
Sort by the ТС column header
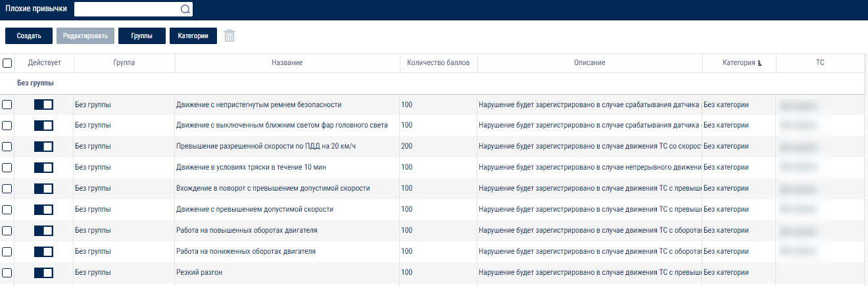tap(820, 63)
